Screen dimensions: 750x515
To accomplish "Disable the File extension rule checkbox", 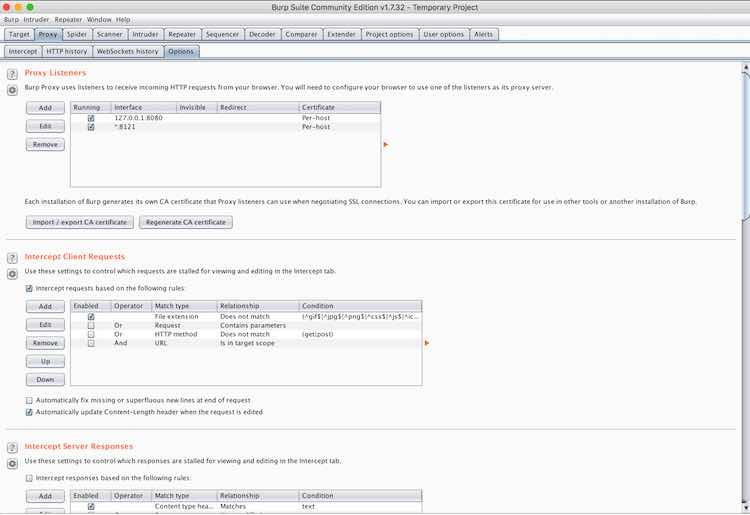I will [91, 317].
